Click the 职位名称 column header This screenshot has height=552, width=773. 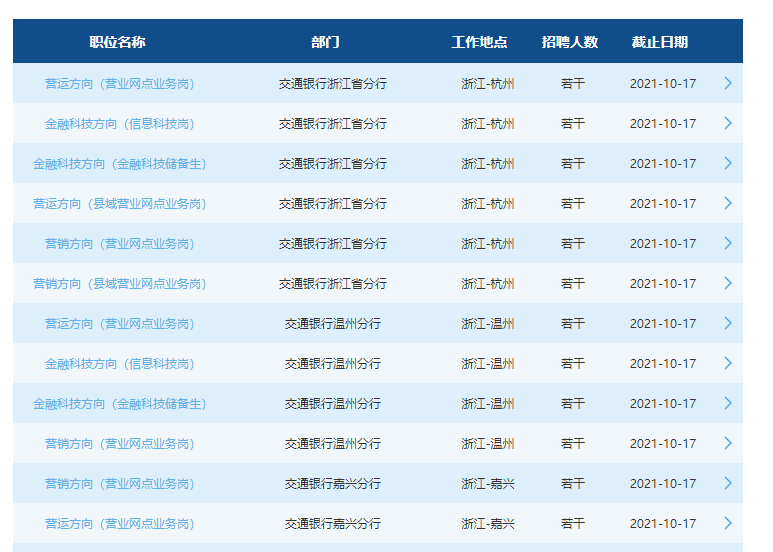117,42
